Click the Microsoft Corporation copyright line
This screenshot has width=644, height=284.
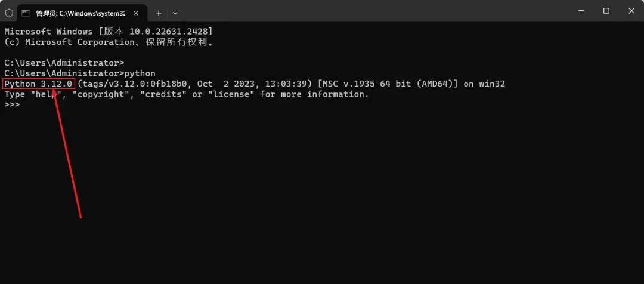click(110, 42)
